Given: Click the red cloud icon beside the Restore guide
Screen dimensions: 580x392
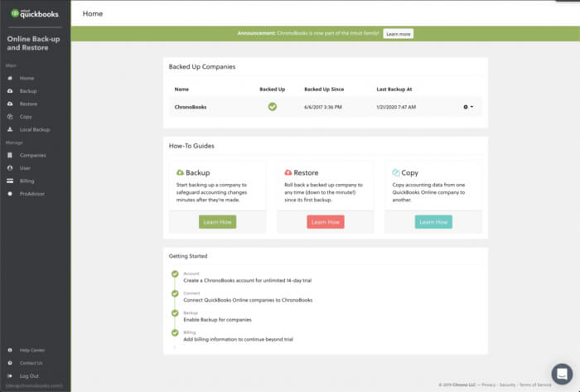Looking at the screenshot, I should [x=288, y=172].
